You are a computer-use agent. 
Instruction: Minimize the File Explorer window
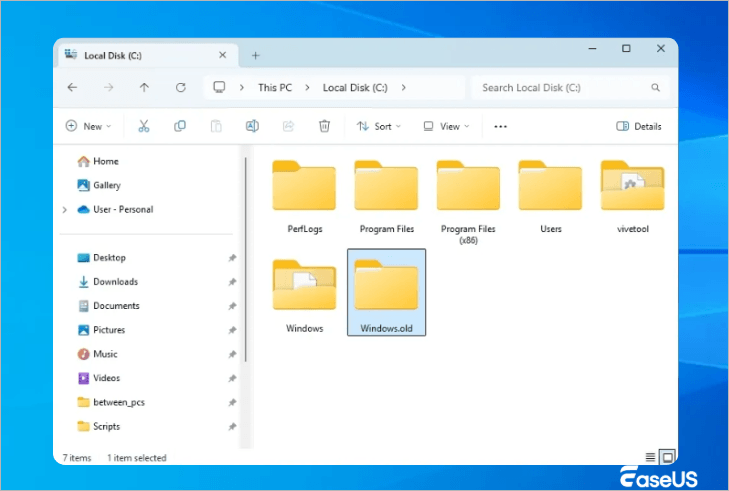tap(592, 48)
